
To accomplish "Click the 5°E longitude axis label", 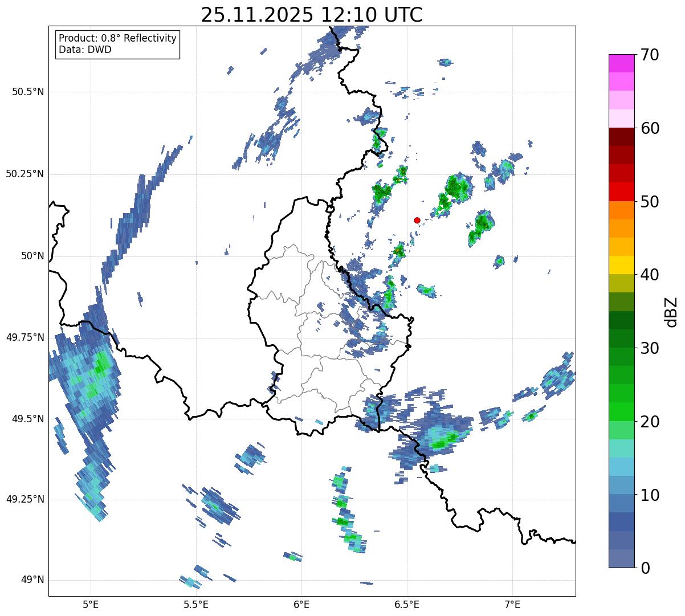I will pyautogui.click(x=90, y=603).
